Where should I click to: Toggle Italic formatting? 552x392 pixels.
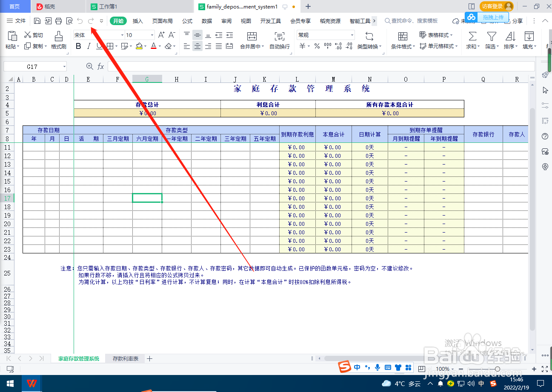89,46
